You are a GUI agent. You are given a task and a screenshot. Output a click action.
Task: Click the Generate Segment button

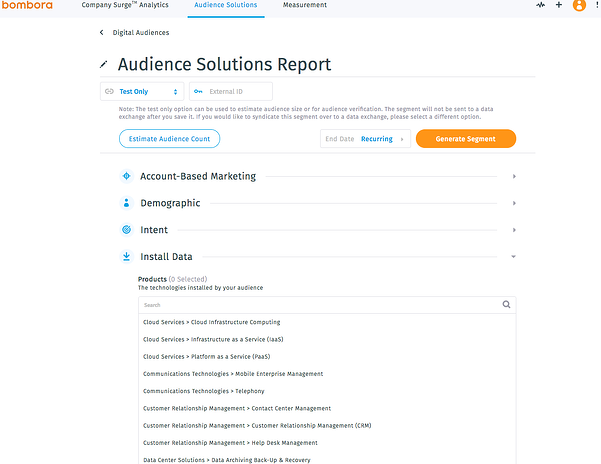tap(466, 139)
